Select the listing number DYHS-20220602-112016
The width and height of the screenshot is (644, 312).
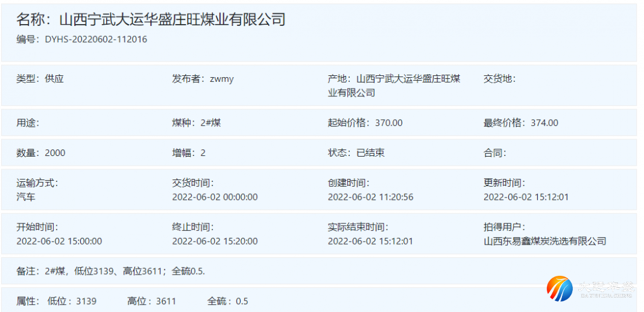96,40
